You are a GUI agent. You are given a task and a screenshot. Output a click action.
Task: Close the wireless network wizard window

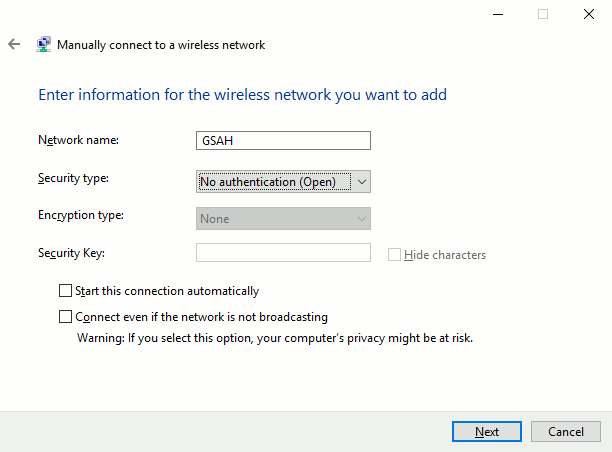[588, 14]
